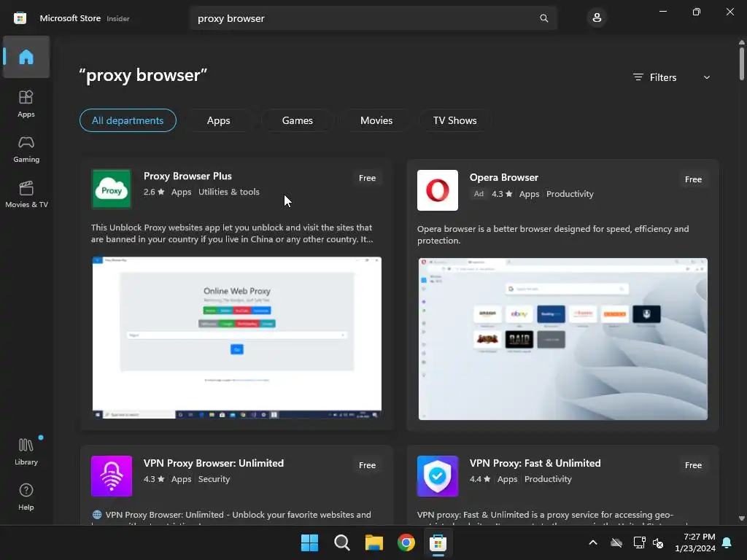Click the Security category label

tap(214, 479)
